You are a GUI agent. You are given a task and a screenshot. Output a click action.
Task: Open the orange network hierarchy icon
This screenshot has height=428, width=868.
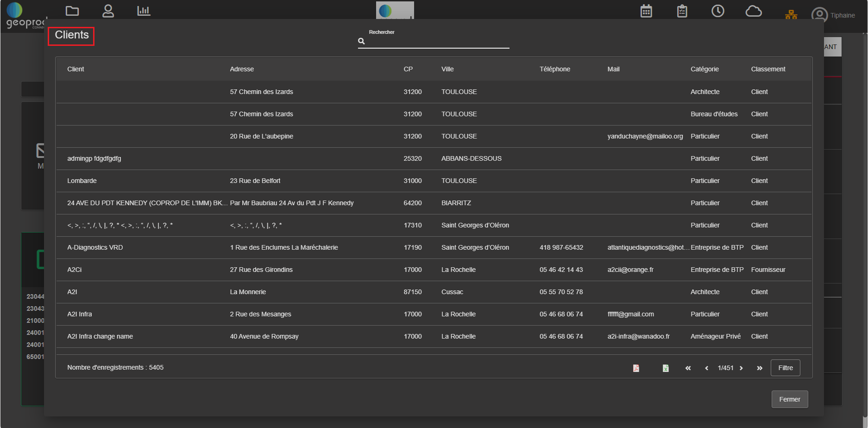(x=791, y=15)
